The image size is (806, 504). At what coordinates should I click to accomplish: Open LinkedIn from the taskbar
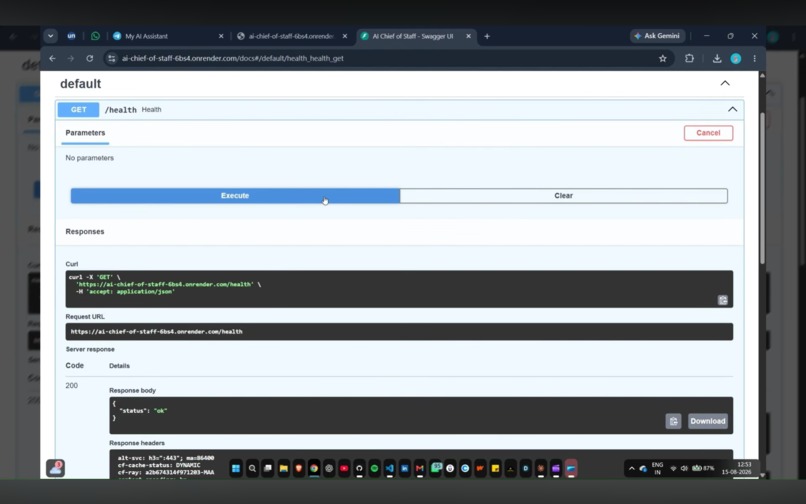click(x=405, y=469)
